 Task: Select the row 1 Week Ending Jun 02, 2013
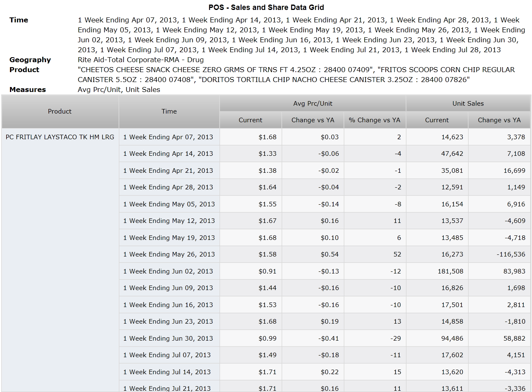(325, 271)
